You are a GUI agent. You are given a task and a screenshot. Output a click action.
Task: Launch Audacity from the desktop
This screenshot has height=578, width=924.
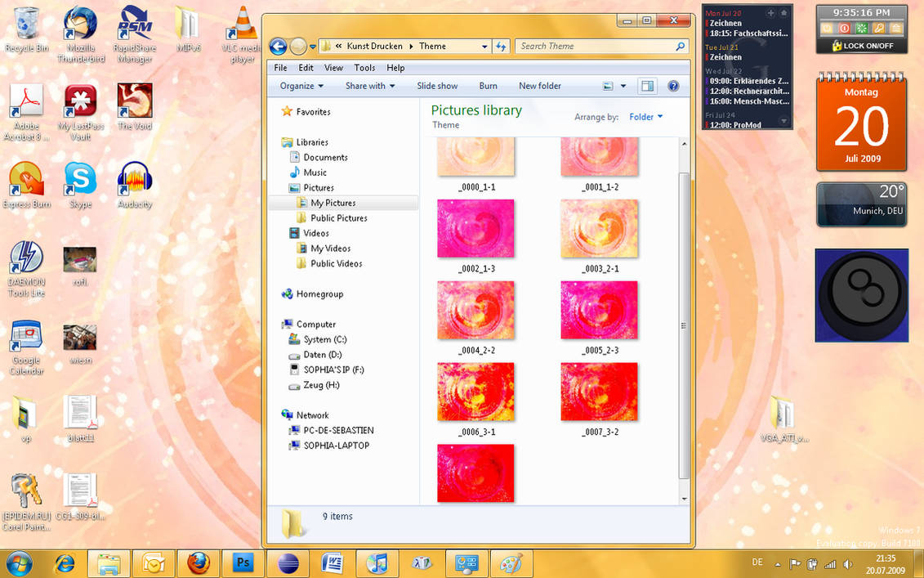point(135,186)
